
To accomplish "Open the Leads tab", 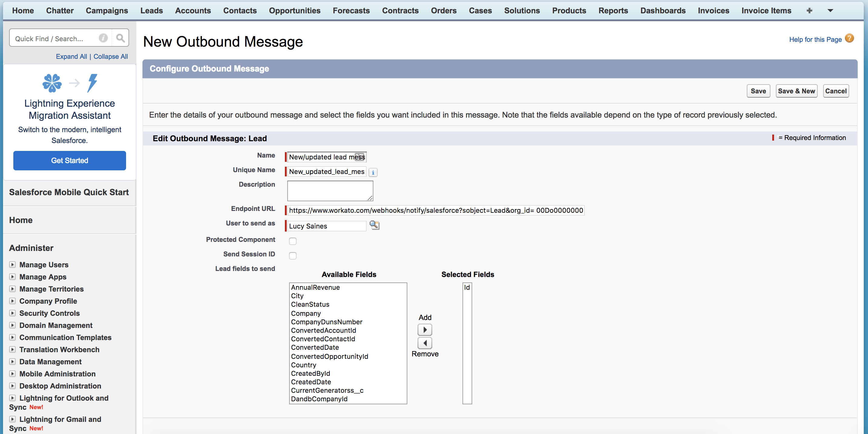I will (152, 11).
